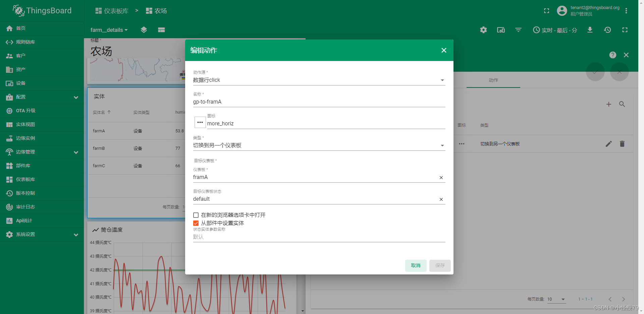644x314 pixels.
Task: Open the 实时 - 最后 - 分 time window
Action: pyautogui.click(x=555, y=30)
